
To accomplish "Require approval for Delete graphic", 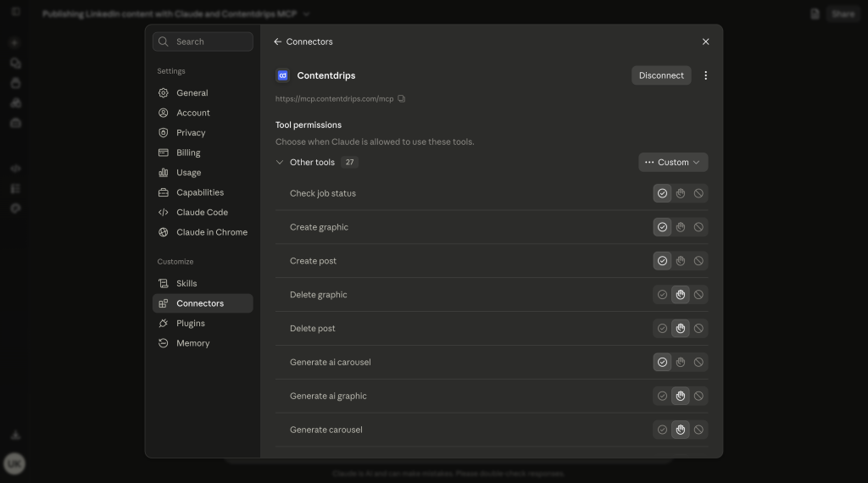I will coord(681,294).
